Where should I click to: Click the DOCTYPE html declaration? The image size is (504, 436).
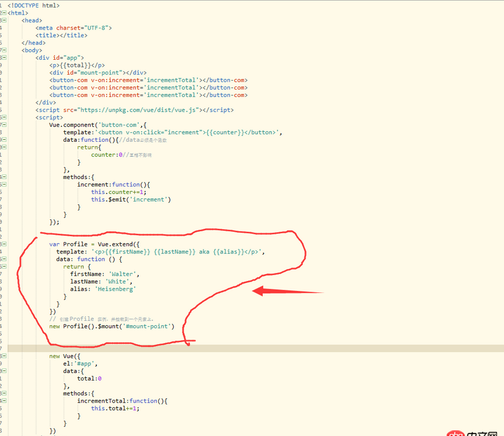point(31,5)
